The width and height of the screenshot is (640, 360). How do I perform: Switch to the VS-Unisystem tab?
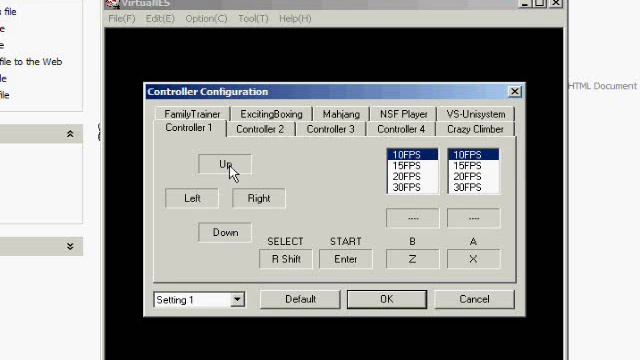coord(476,114)
